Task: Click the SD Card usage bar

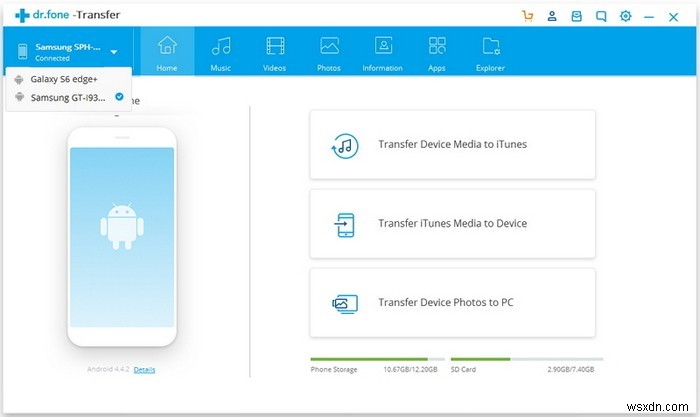Action: 527,359
